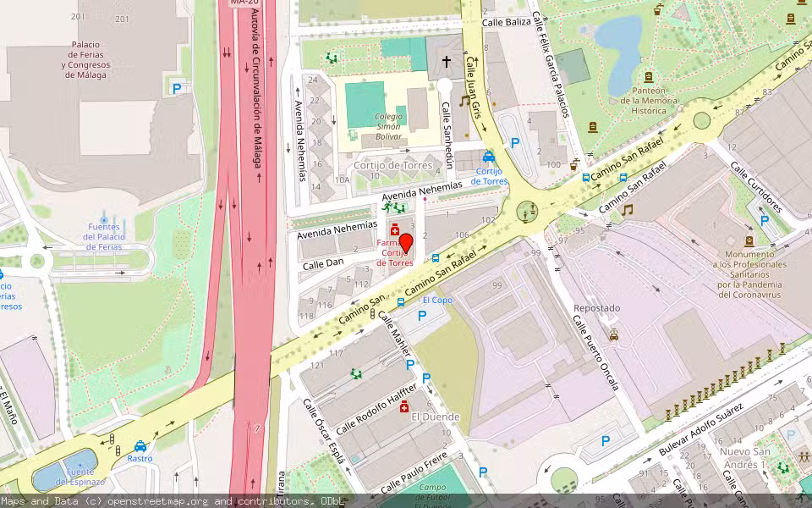
Task: Click the Palacio de Ferias y Congresos label
Action: tap(85, 59)
